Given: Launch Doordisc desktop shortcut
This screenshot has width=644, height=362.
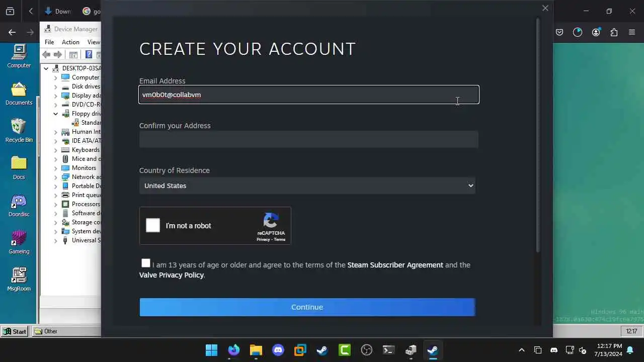Looking at the screenshot, I should [x=19, y=205].
